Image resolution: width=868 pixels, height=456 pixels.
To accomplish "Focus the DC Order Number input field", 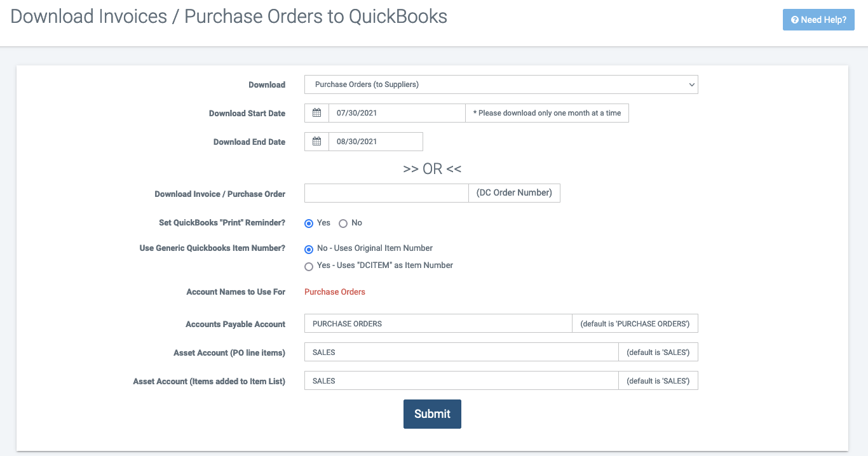I will pyautogui.click(x=386, y=193).
